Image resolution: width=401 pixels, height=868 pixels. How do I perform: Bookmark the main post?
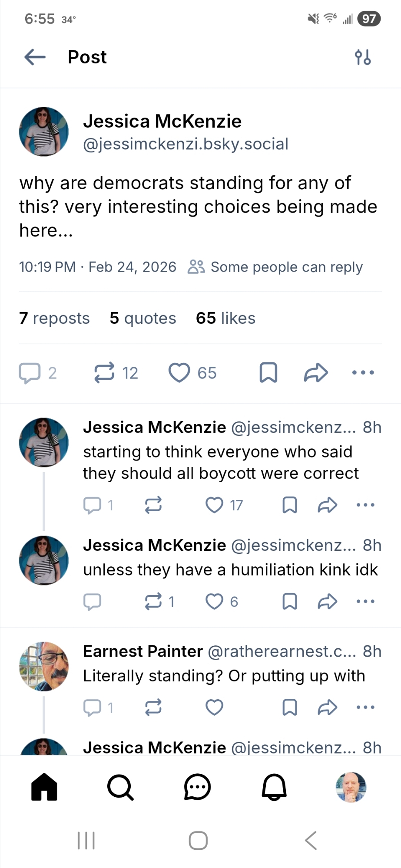point(268,373)
